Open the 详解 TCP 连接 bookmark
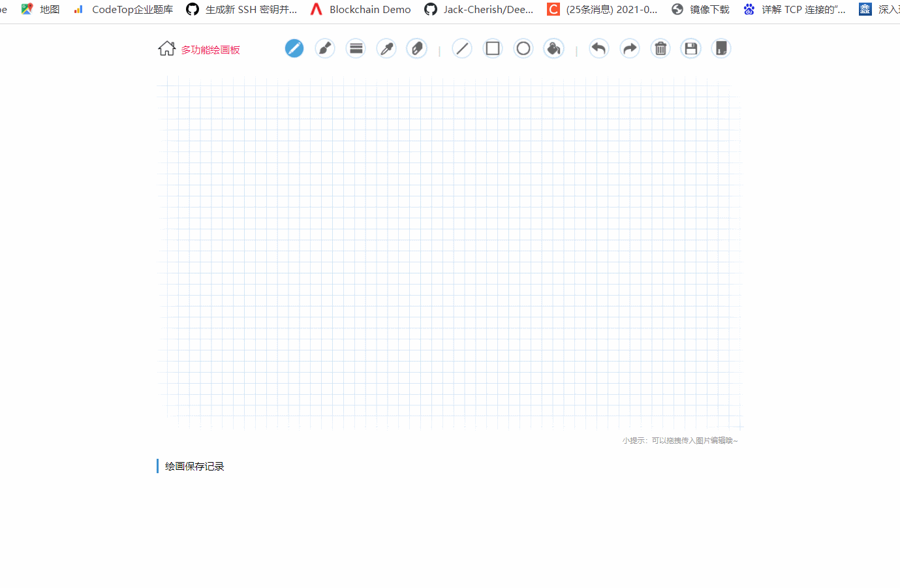 point(794,9)
